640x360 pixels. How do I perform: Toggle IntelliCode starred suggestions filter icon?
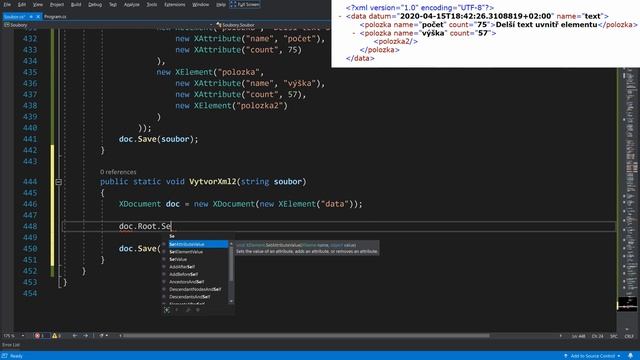click(167, 310)
